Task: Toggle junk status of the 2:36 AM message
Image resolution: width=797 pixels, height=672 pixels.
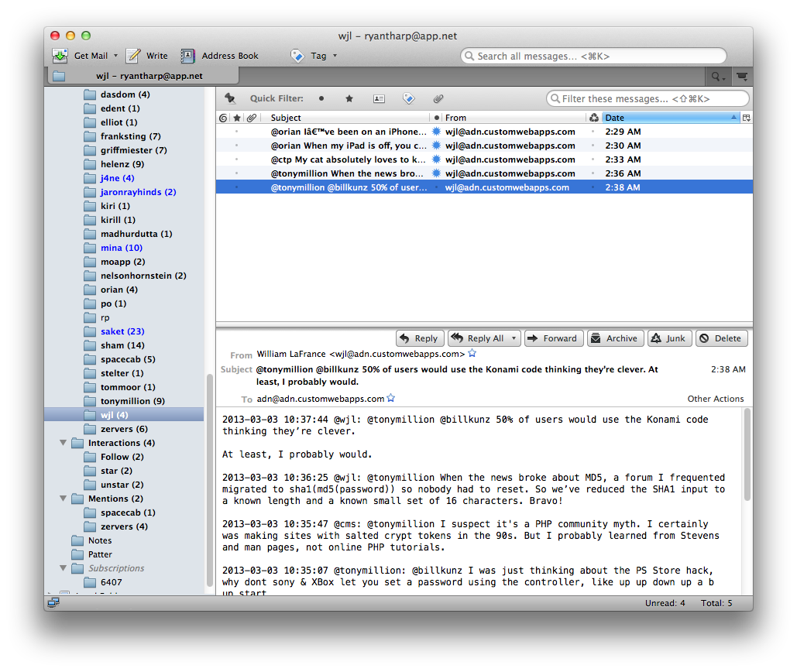Action: [593, 173]
